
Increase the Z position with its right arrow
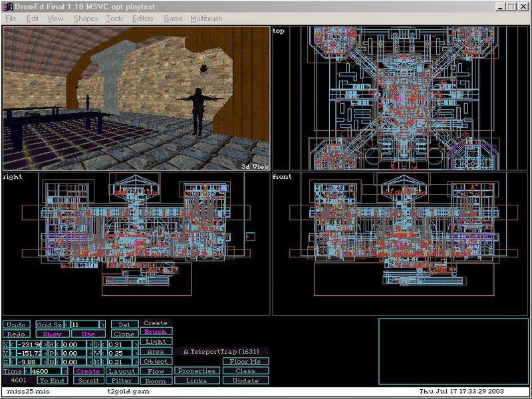(45, 362)
